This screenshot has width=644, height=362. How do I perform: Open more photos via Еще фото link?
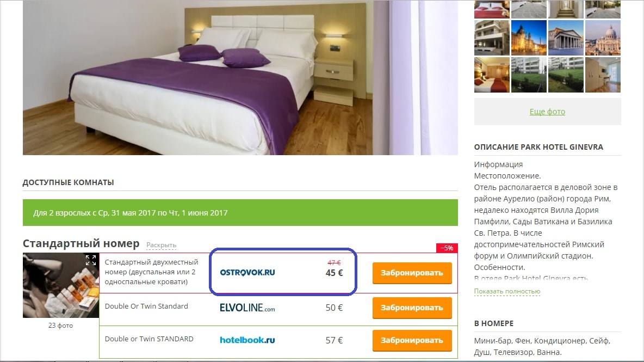[548, 112]
